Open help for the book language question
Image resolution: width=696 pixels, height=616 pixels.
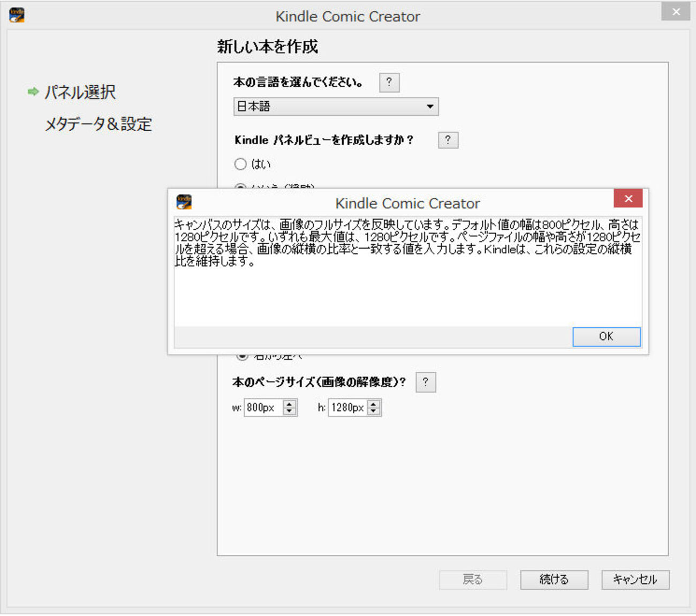coord(389,82)
